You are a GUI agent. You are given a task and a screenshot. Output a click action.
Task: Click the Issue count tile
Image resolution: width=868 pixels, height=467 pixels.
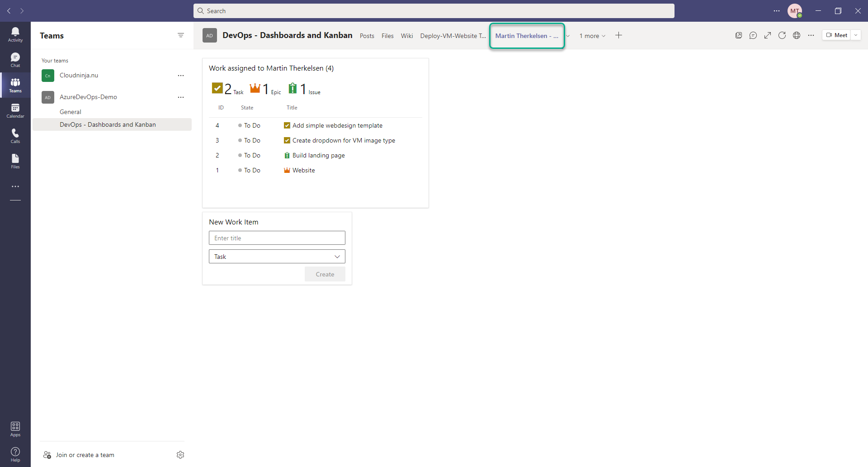tap(304, 89)
